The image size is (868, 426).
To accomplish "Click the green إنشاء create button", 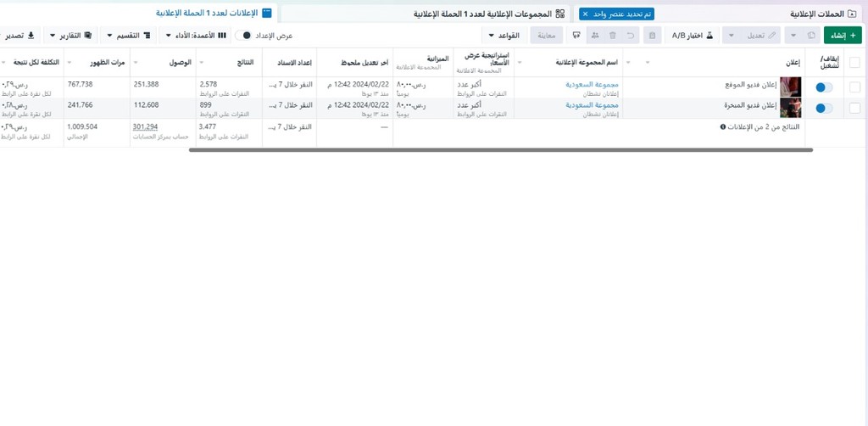I will 843,35.
